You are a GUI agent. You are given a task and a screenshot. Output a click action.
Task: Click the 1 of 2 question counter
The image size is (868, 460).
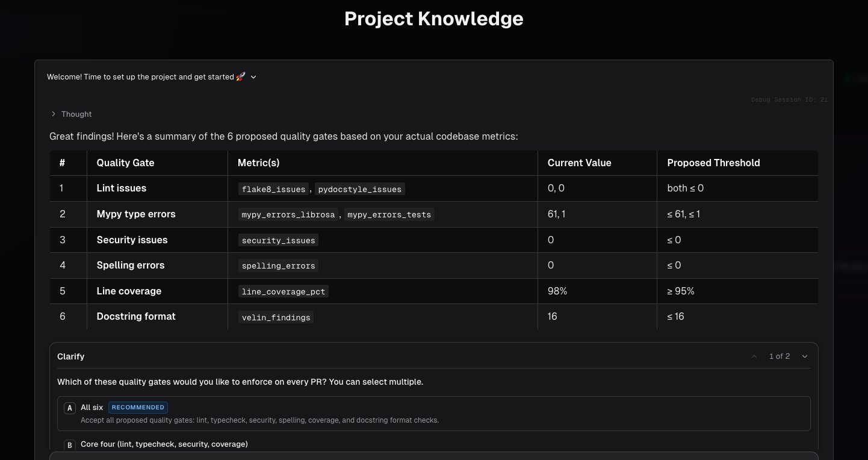click(x=780, y=356)
